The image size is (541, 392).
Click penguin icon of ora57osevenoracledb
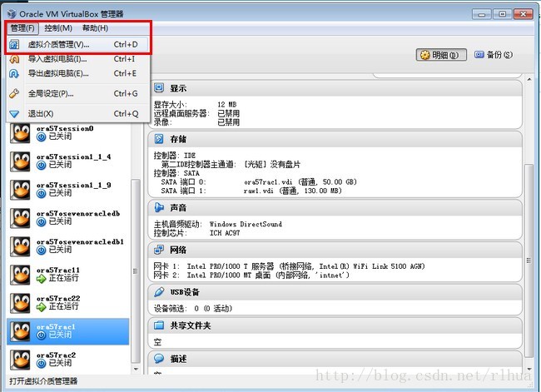[x=20, y=218]
